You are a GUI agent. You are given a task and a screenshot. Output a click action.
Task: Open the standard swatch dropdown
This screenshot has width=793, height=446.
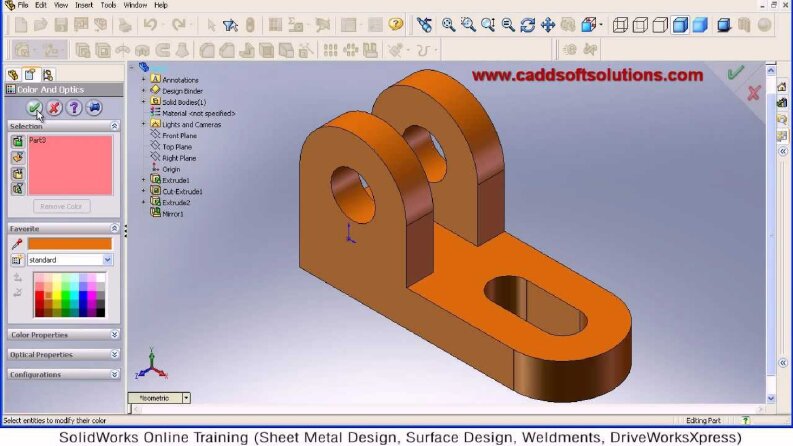click(x=107, y=260)
